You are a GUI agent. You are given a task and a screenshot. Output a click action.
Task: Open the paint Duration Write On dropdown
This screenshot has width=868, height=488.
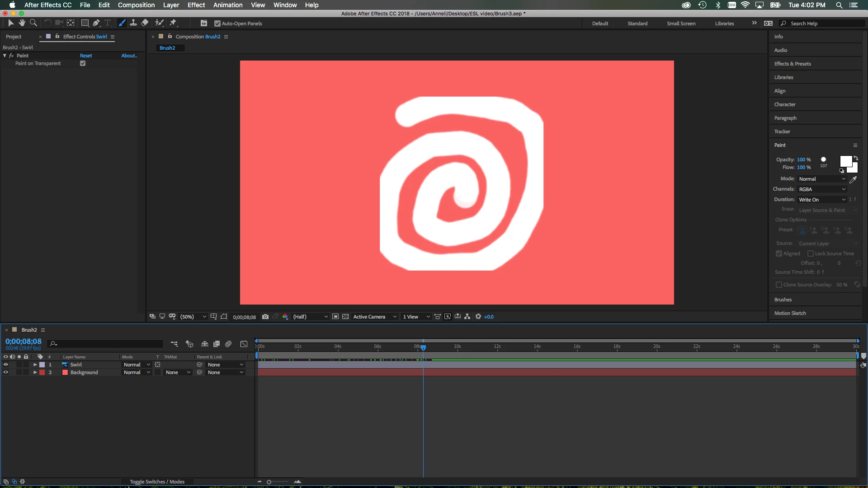click(x=821, y=200)
